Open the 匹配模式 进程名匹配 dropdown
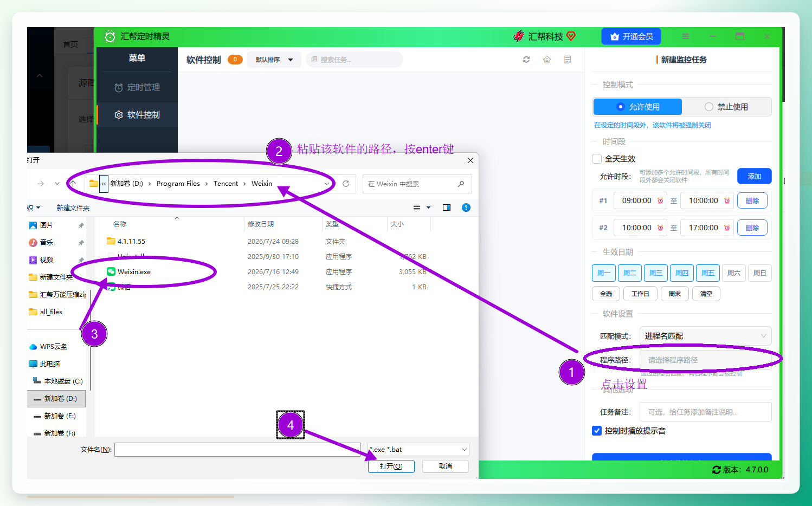 click(x=705, y=336)
